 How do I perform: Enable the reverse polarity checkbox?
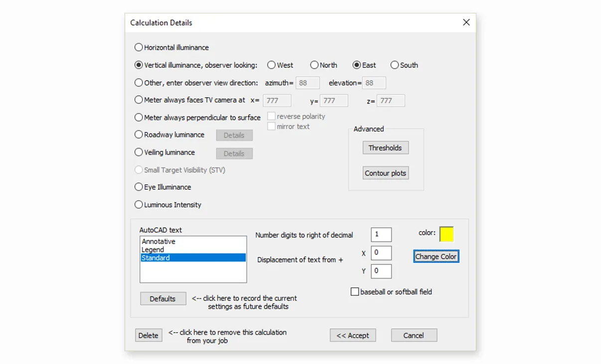click(272, 116)
